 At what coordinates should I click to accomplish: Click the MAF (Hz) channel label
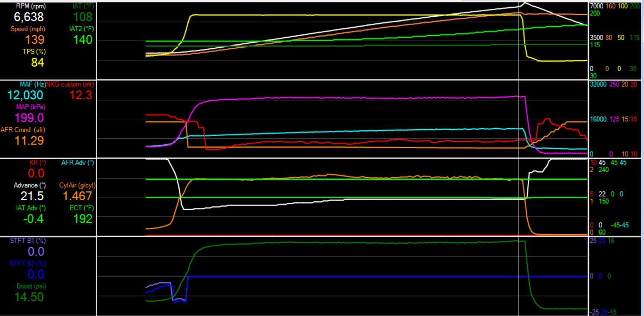[x=32, y=84]
